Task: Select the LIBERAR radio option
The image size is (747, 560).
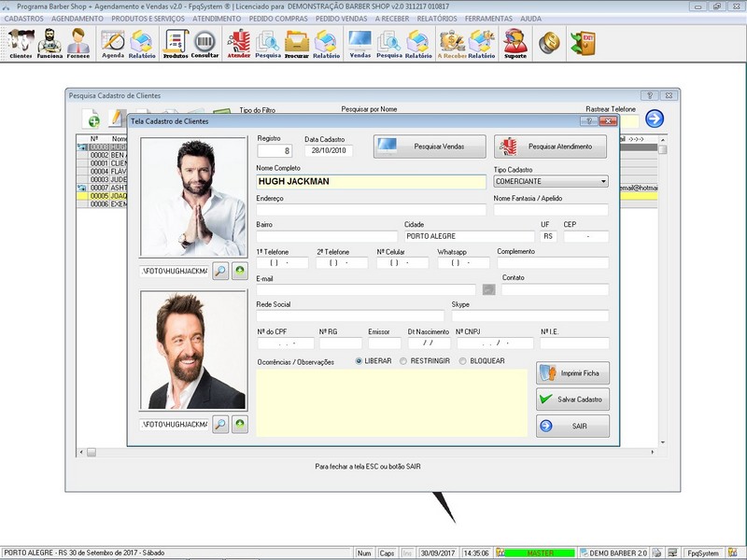Action: [x=359, y=361]
